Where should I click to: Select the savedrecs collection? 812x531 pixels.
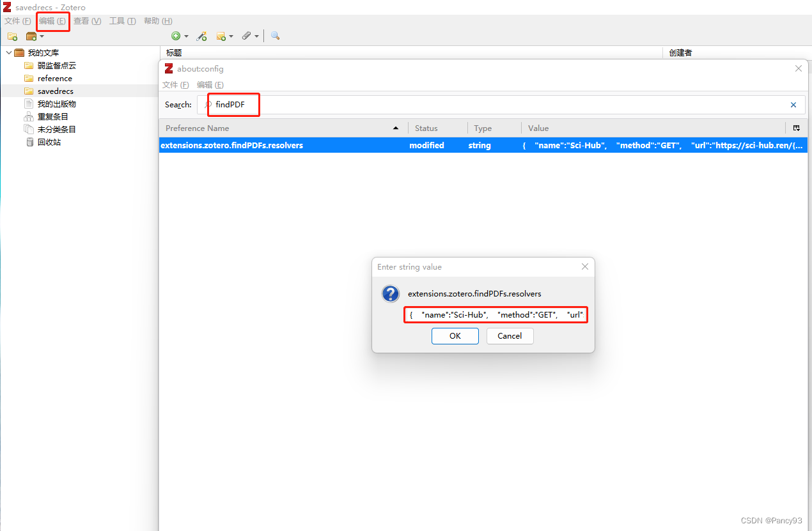pos(56,91)
